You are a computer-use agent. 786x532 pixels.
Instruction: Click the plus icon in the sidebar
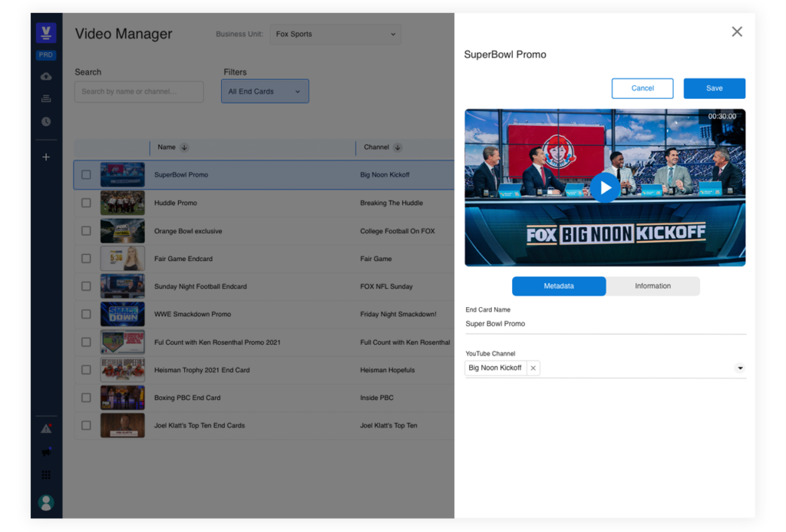tap(46, 157)
